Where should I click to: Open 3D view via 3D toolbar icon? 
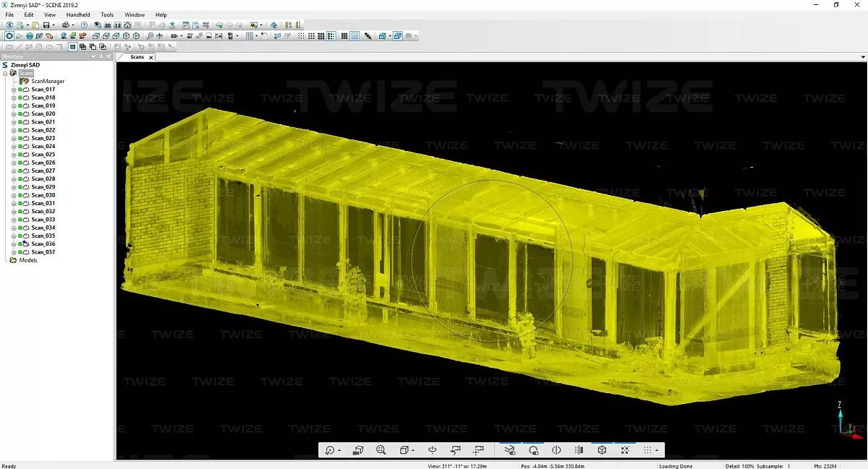point(107,25)
